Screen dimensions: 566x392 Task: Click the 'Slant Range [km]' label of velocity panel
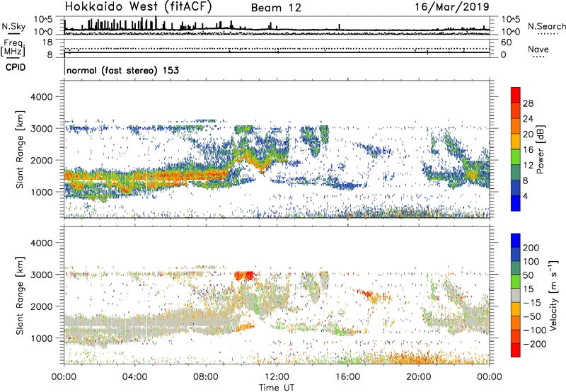[20, 296]
